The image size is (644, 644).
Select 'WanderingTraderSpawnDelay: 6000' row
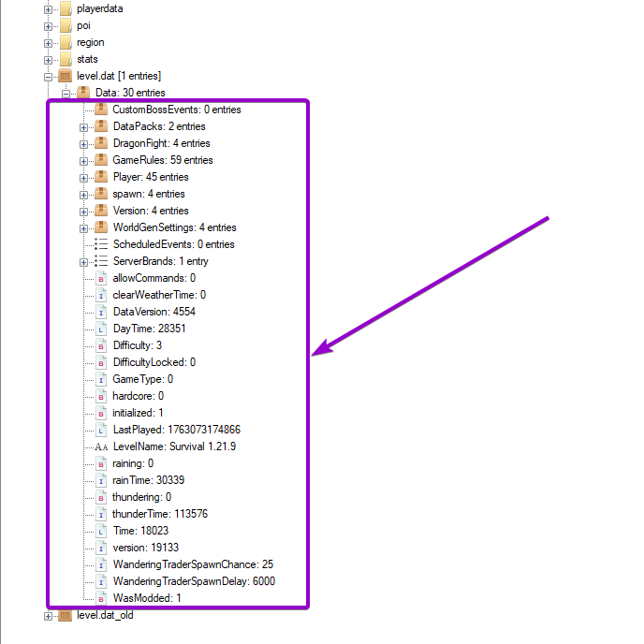point(194,580)
